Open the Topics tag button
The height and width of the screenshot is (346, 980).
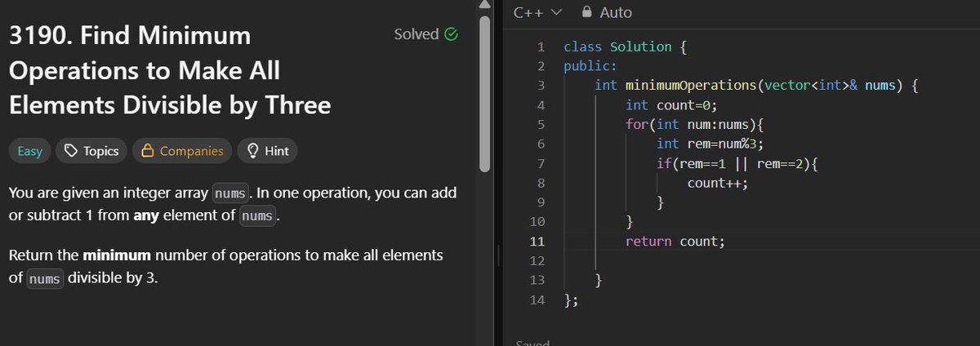(91, 151)
